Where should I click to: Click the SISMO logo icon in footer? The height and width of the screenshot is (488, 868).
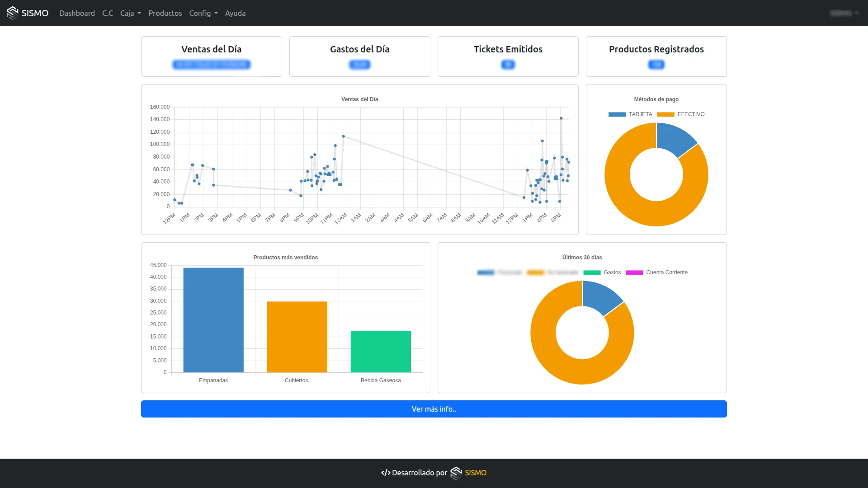click(456, 473)
